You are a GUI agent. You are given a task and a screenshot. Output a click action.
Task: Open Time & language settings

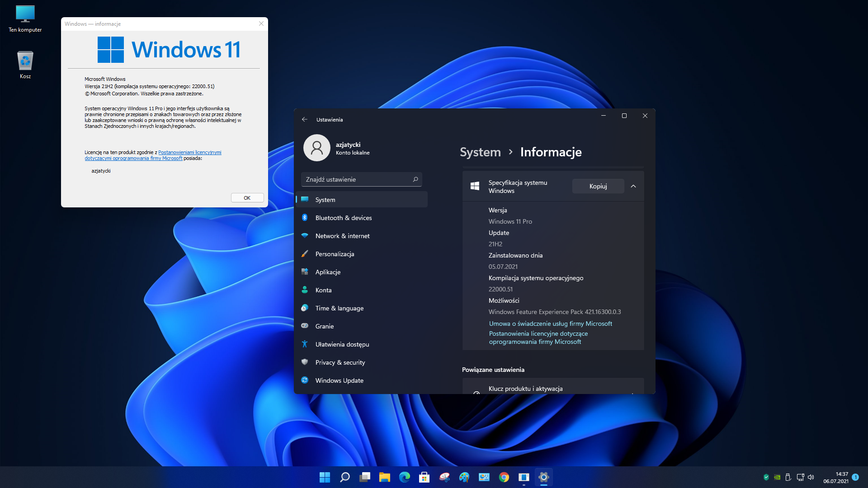362,308
